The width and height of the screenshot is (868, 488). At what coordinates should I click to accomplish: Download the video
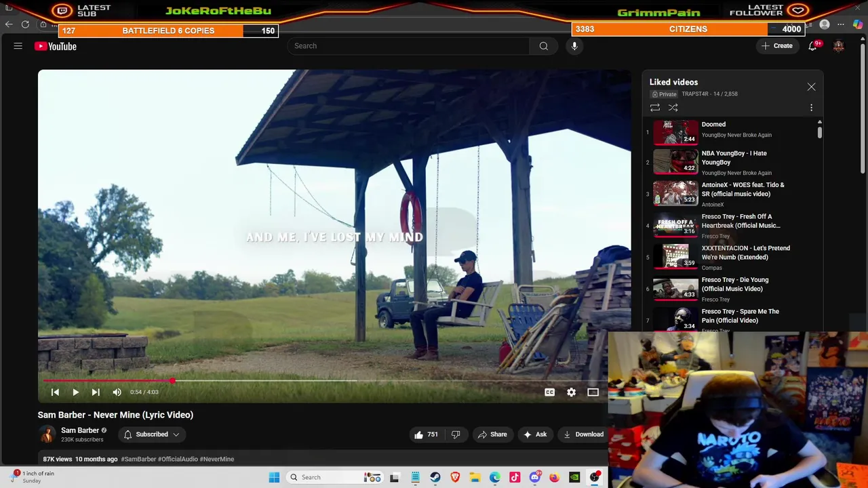(x=583, y=434)
